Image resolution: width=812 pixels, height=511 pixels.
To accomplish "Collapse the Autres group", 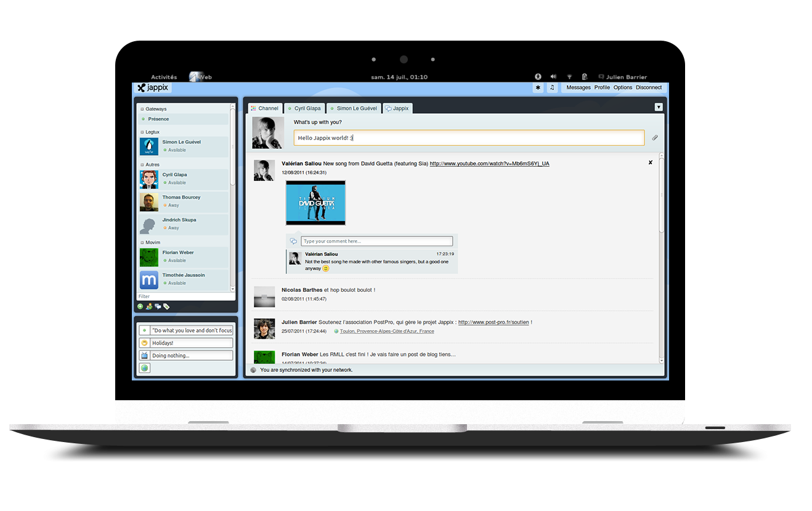I will [x=142, y=164].
